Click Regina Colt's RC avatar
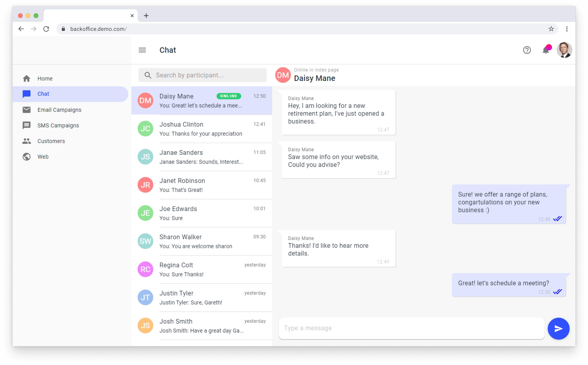The width and height of the screenshot is (588, 365). tap(145, 269)
